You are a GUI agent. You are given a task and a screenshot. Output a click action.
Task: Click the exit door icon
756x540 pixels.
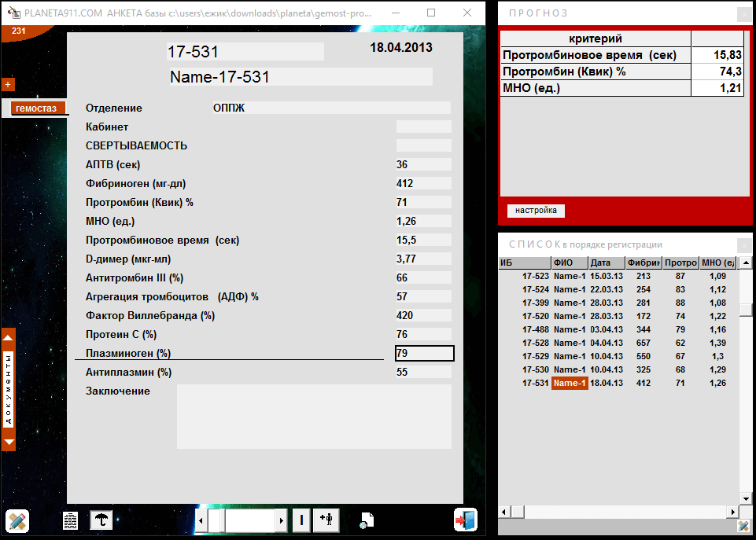click(x=465, y=520)
